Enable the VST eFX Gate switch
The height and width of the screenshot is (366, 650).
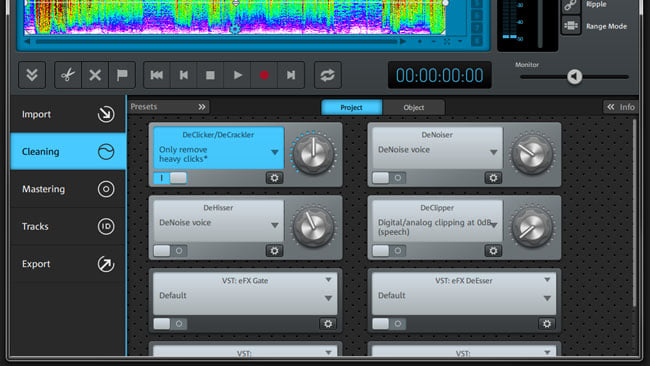(170, 324)
